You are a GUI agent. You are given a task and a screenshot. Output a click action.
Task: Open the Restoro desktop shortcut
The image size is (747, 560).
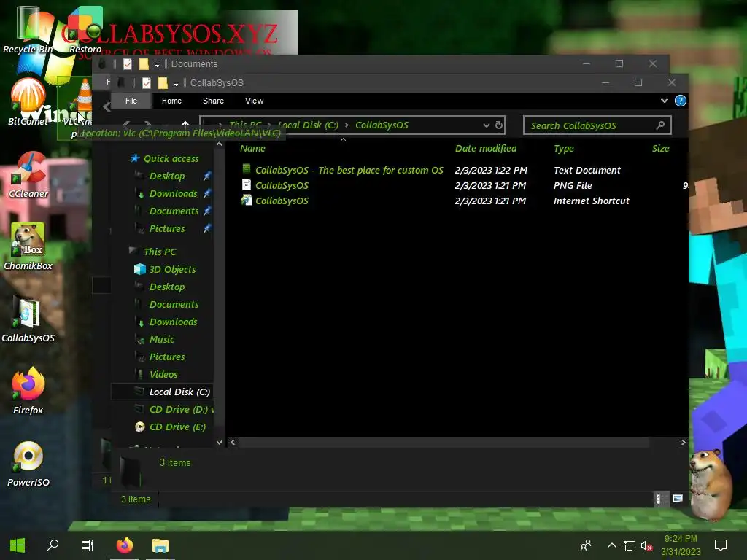[86, 29]
